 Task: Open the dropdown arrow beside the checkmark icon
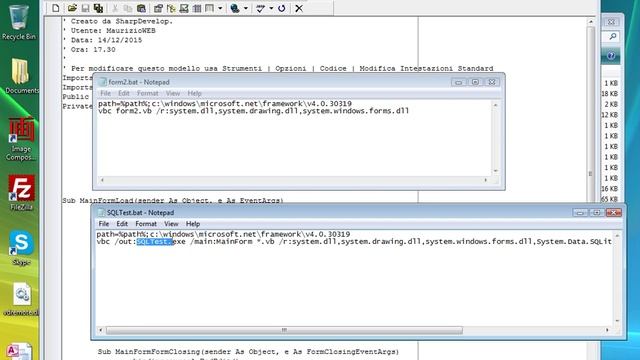point(271,8)
